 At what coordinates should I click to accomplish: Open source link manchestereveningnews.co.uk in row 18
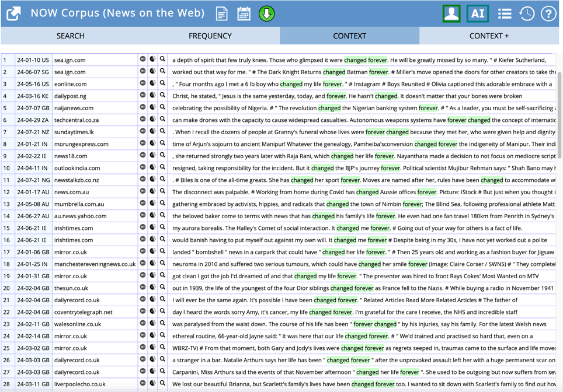click(x=95, y=264)
